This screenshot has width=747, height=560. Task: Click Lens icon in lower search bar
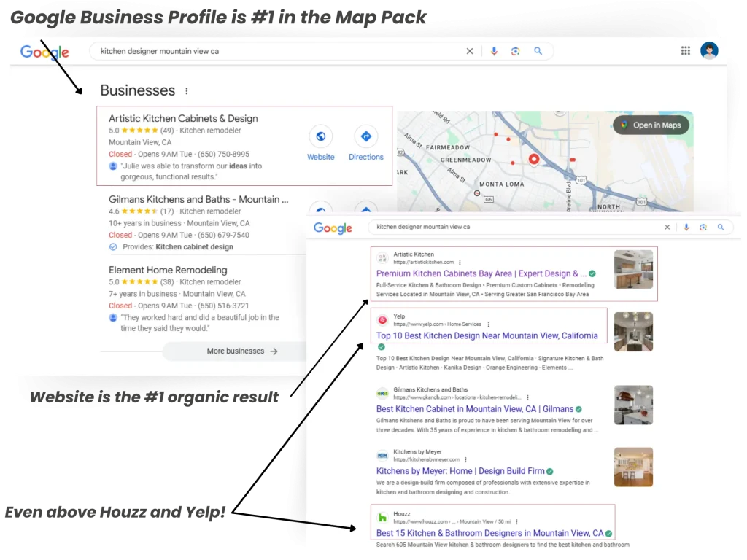(x=703, y=227)
